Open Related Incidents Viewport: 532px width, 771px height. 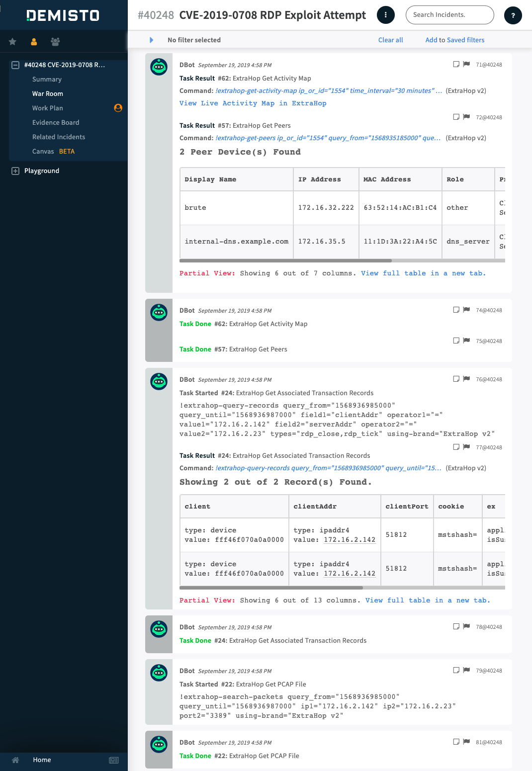(x=59, y=137)
